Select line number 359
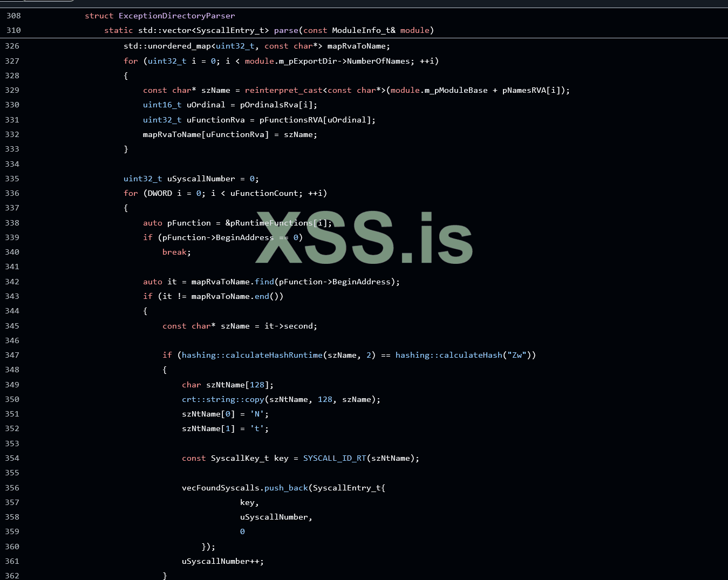 pyautogui.click(x=12, y=531)
